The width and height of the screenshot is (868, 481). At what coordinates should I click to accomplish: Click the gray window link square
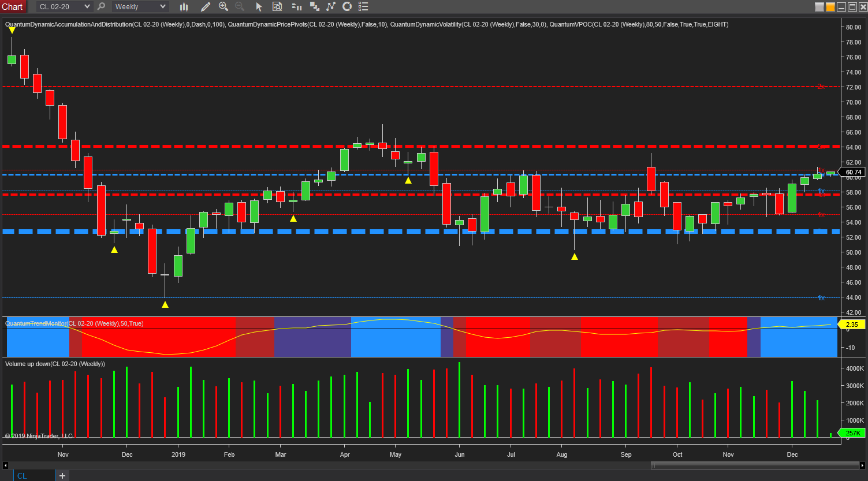(x=819, y=7)
